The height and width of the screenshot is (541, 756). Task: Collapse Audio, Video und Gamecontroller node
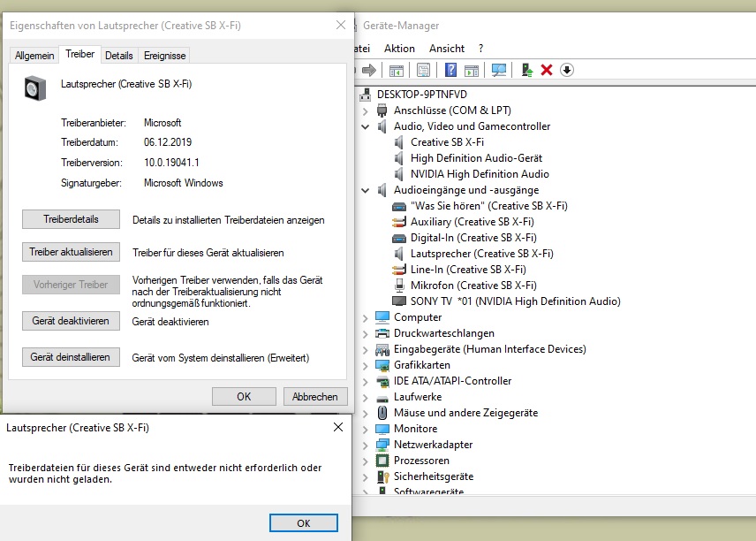[366, 126]
